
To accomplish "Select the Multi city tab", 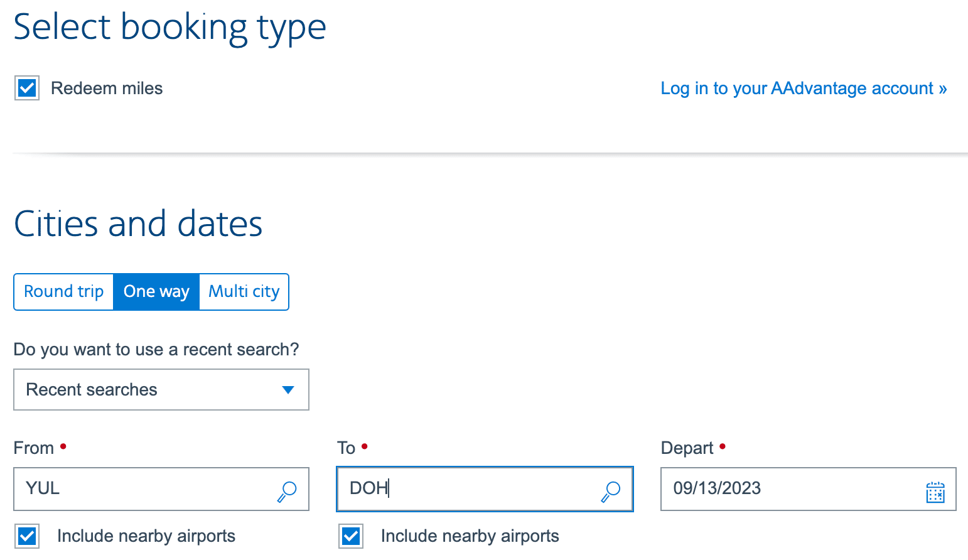I will click(x=244, y=292).
